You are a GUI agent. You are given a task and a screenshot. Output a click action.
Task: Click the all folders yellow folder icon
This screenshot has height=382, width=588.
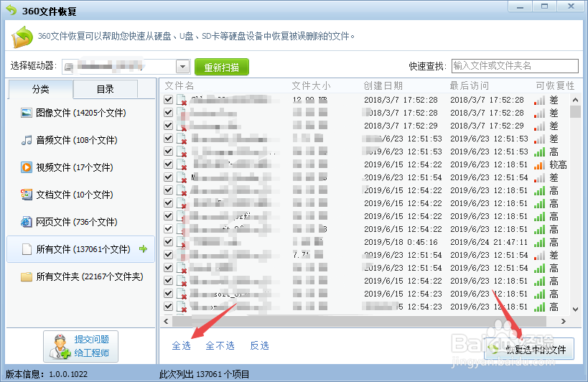point(27,276)
